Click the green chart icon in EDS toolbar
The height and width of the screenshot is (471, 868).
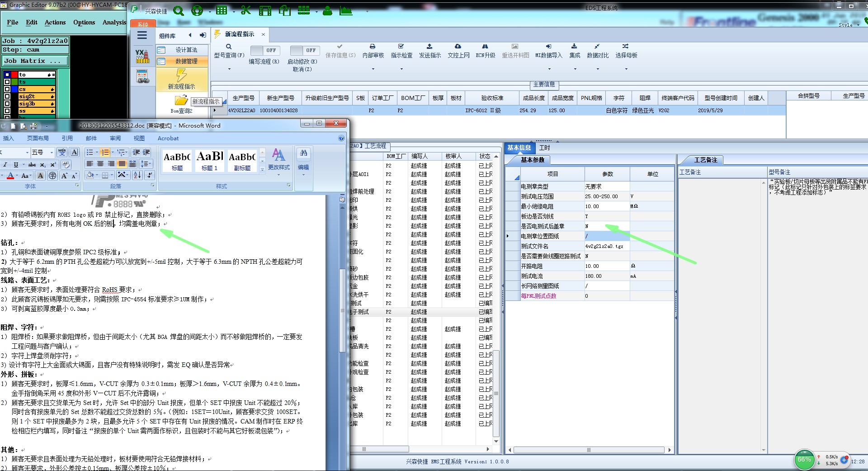346,10
